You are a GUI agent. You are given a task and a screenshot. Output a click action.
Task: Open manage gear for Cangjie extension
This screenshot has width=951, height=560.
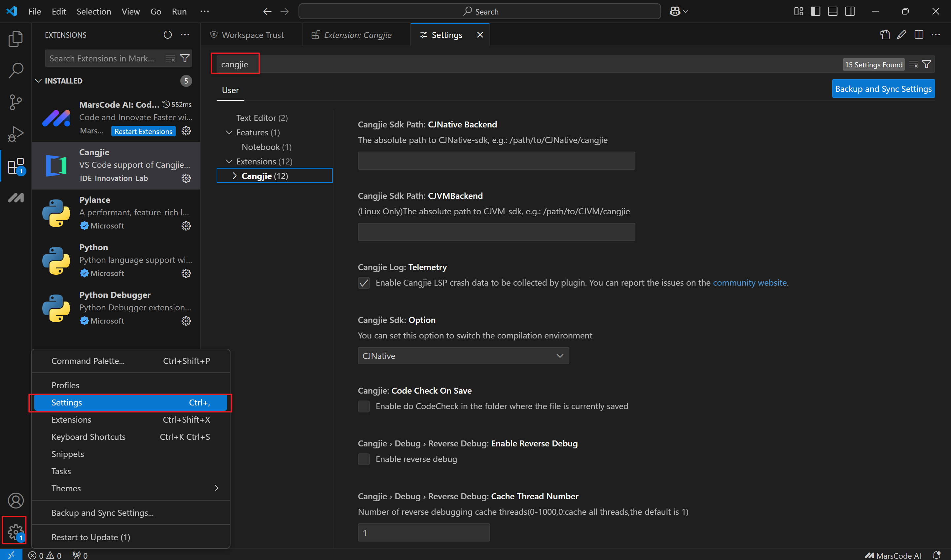click(186, 178)
